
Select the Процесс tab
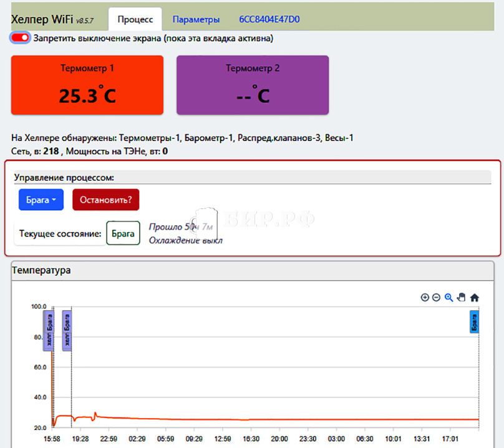135,19
